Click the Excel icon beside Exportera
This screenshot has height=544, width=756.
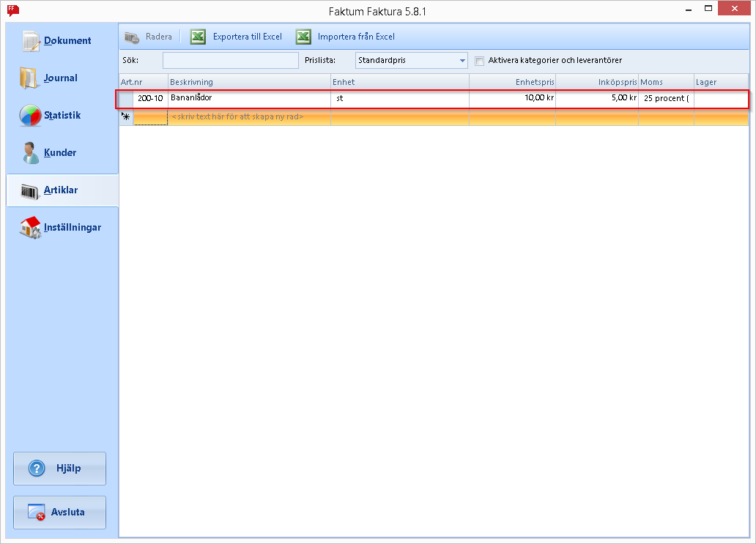tap(198, 37)
